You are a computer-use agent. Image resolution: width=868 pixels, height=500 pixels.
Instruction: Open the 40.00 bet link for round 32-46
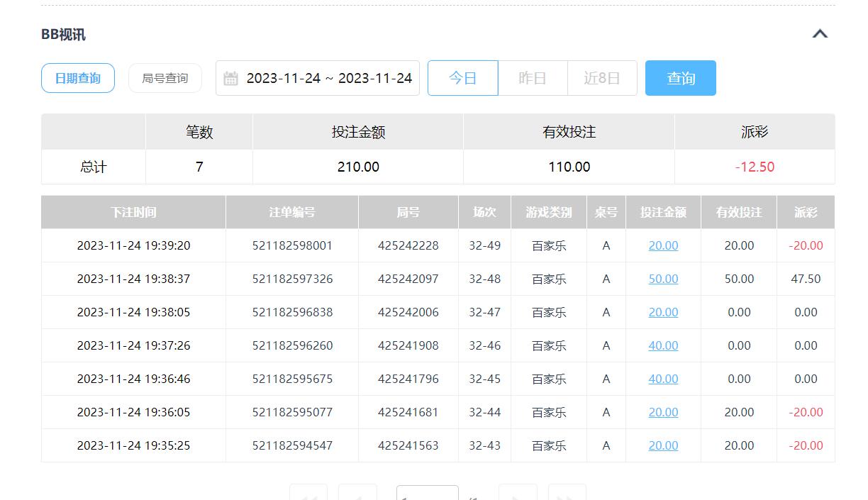click(x=663, y=345)
